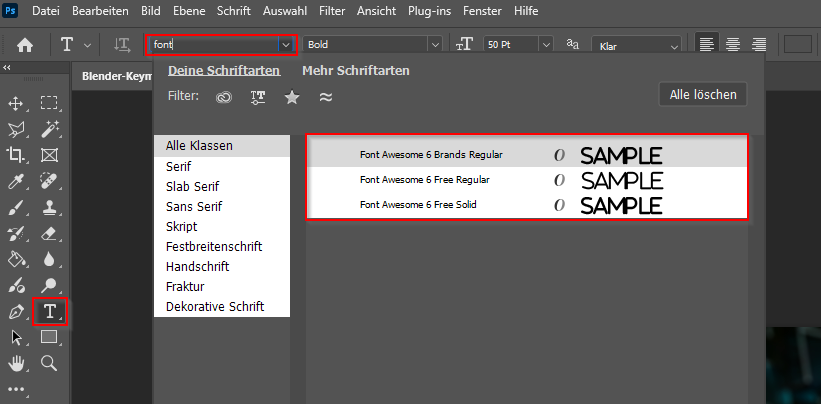Select the Rectangular Marquee tool
The image size is (821, 404).
point(49,103)
